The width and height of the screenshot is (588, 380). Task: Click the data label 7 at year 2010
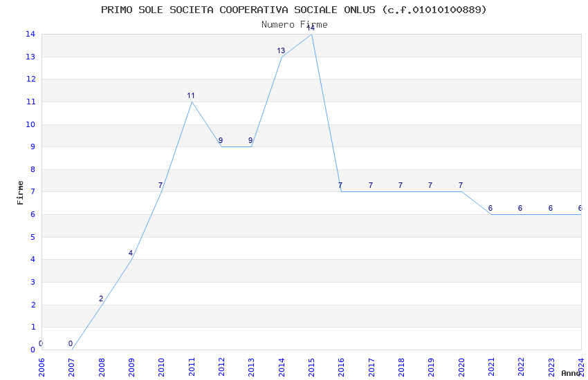pyautogui.click(x=160, y=186)
